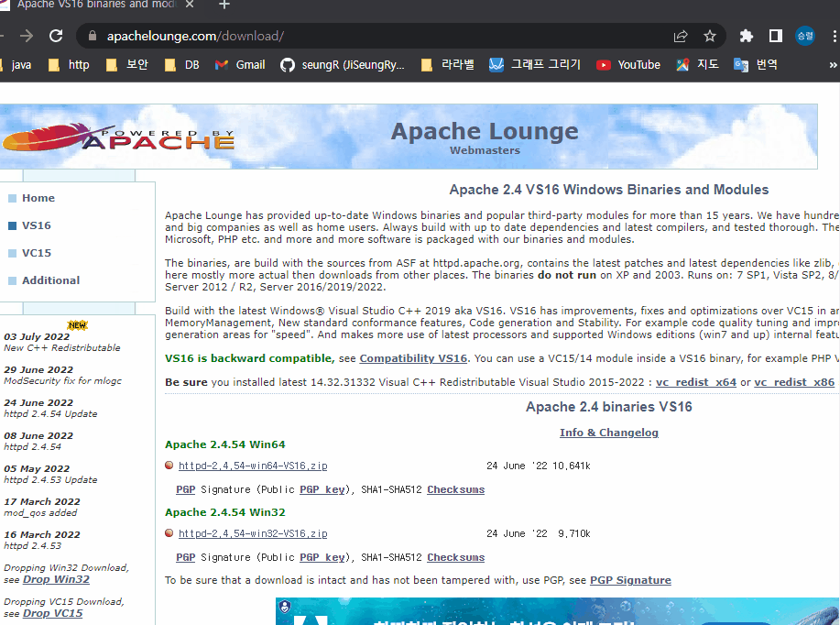The height and width of the screenshot is (625, 840).
Task: Open the DB bookmark folder
Action: coord(182,65)
